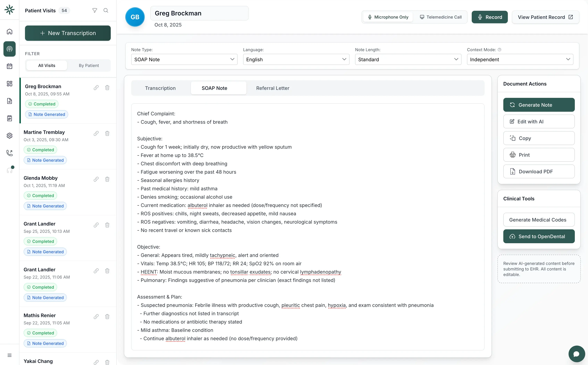Open the Home icon in sidebar

[9, 31]
